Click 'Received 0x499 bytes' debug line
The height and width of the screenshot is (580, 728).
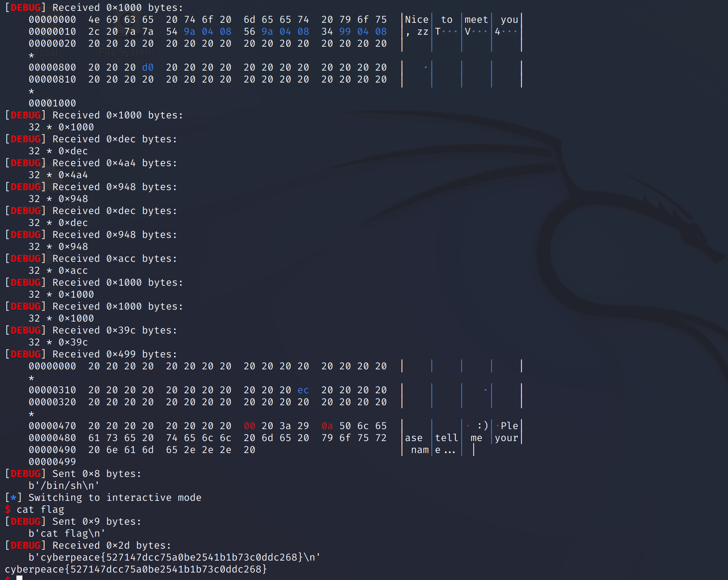tap(115, 354)
